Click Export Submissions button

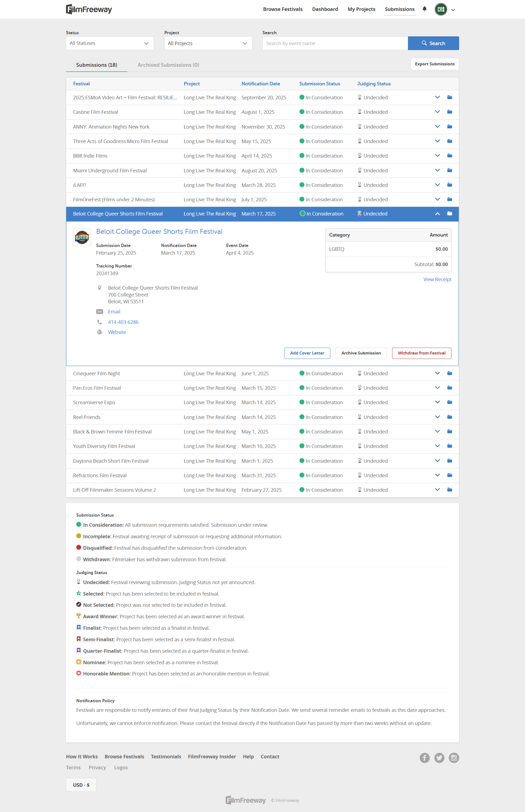435,64
